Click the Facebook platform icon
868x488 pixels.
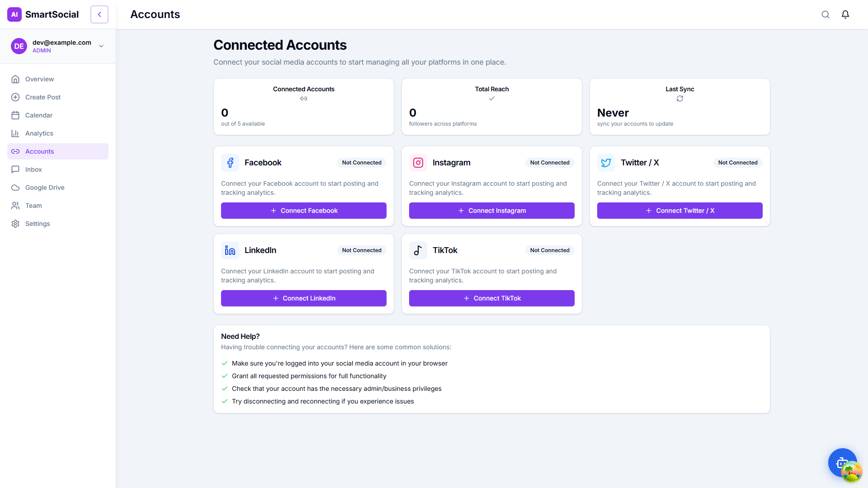230,163
